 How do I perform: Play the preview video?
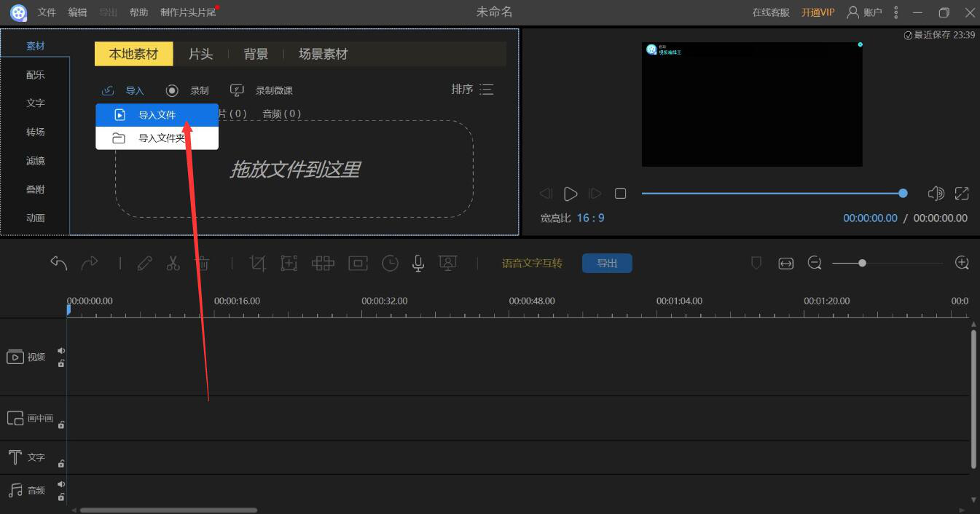coord(571,194)
